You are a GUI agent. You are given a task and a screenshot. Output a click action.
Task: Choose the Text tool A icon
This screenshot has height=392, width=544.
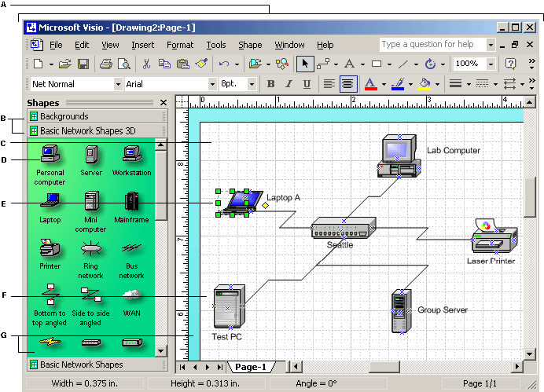pyautogui.click(x=349, y=64)
